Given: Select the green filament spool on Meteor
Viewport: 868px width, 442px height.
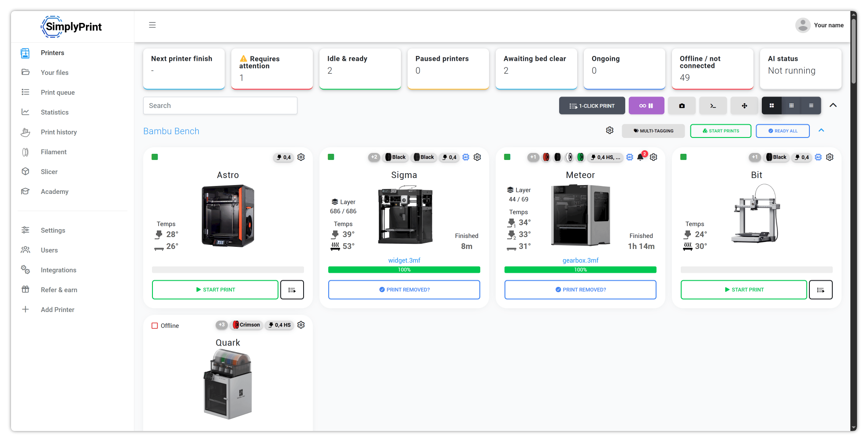Looking at the screenshot, I should [581, 157].
